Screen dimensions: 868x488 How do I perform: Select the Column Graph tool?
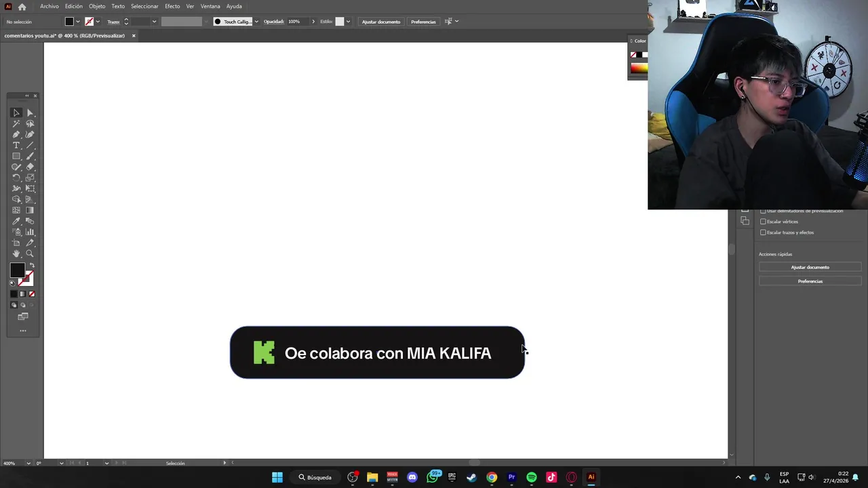(30, 232)
